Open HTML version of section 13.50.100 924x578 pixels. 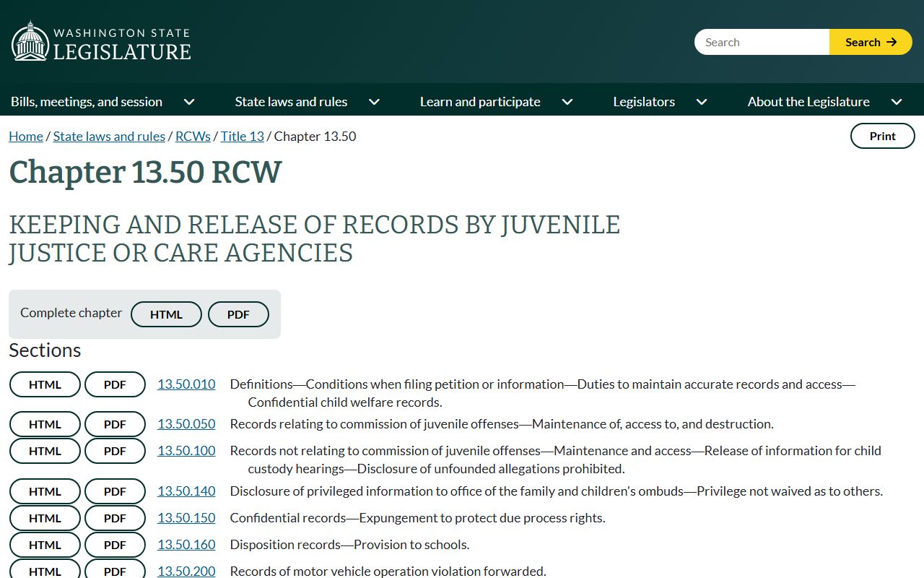point(45,451)
